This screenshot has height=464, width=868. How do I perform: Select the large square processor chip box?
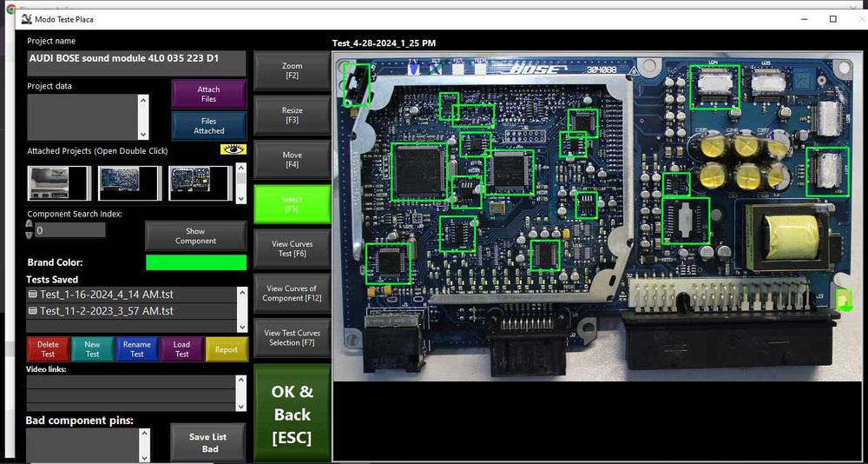tap(419, 171)
